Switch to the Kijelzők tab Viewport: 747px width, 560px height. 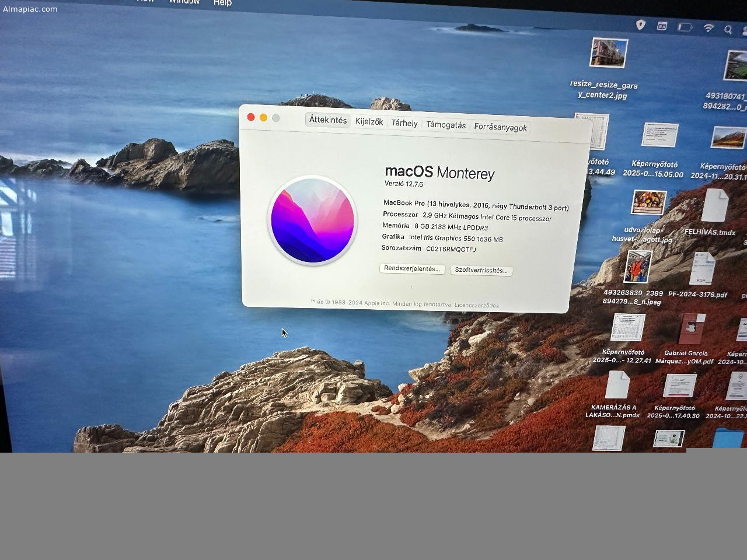pyautogui.click(x=369, y=121)
